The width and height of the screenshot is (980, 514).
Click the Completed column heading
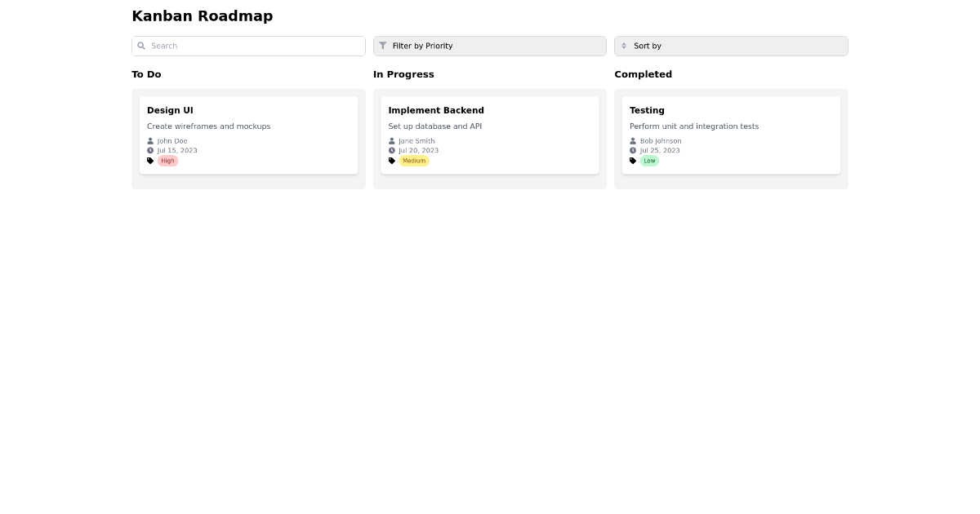pyautogui.click(x=643, y=74)
